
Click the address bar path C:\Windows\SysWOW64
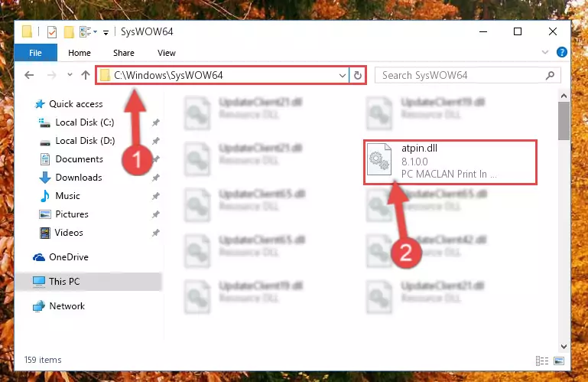point(168,75)
